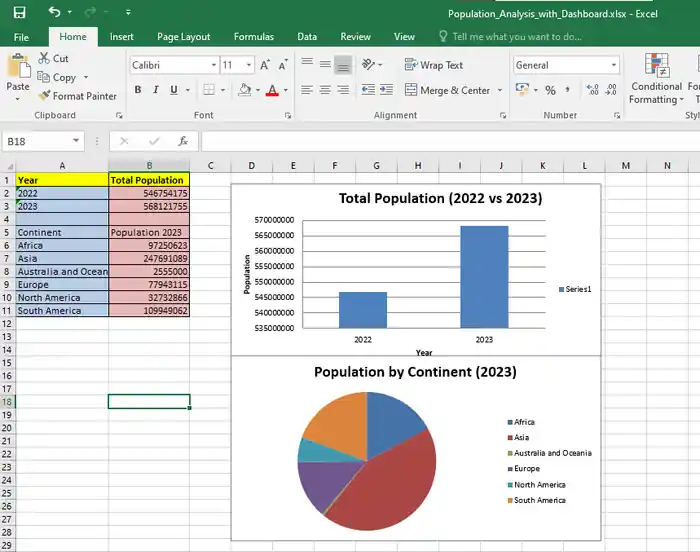Expand the Paste options arrow
The height and width of the screenshot is (552, 700).
click(x=18, y=99)
